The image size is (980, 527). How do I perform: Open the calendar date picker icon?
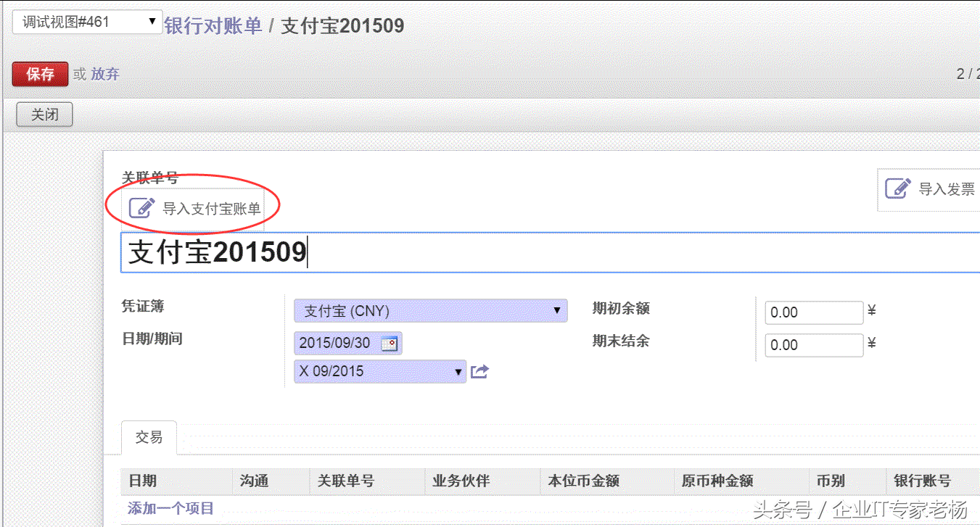(390, 344)
